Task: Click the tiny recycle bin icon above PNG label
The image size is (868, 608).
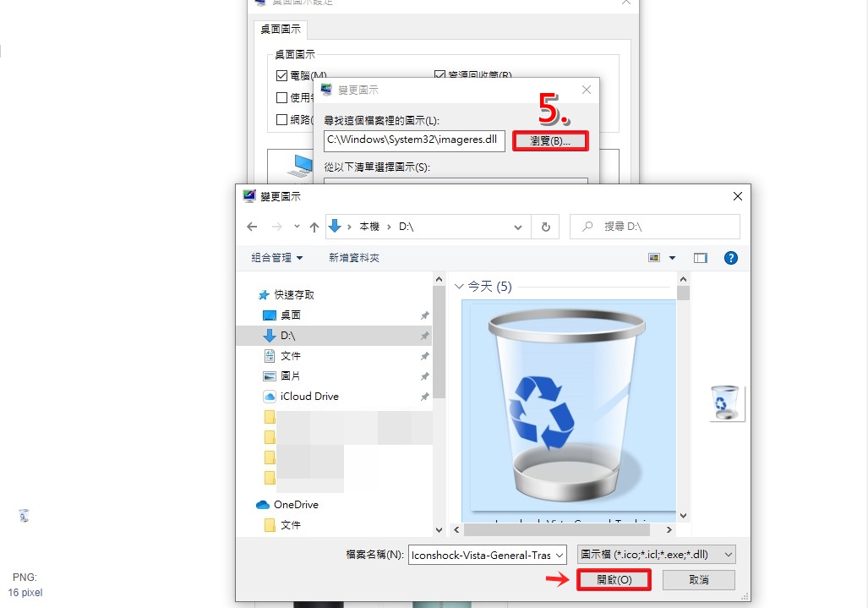Action: pos(24,516)
